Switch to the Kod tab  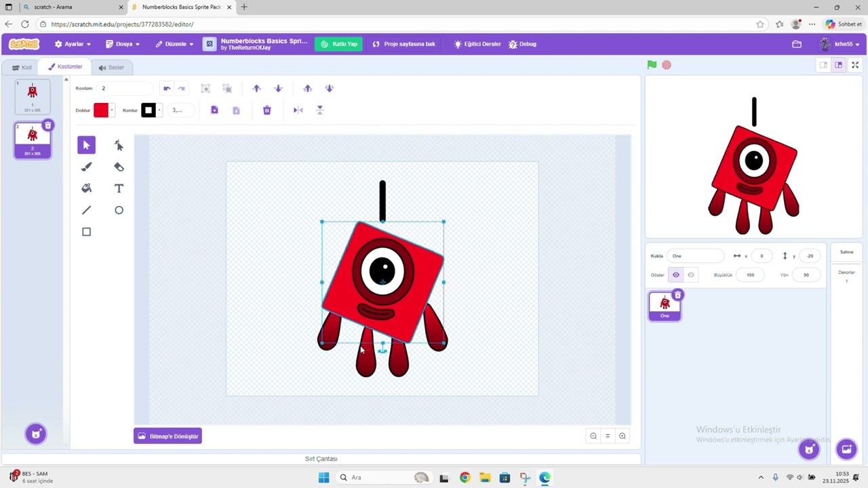(22, 67)
